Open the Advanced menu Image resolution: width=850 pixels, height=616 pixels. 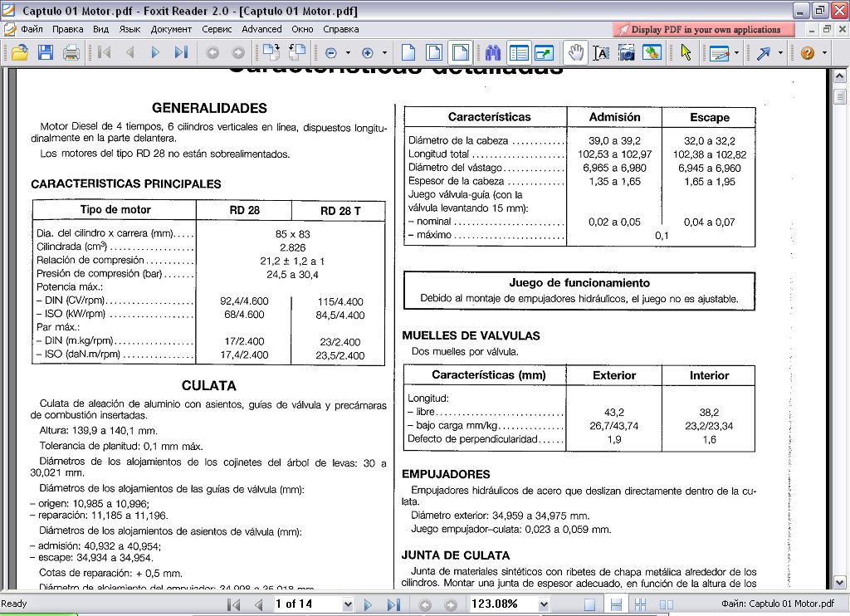(x=261, y=29)
